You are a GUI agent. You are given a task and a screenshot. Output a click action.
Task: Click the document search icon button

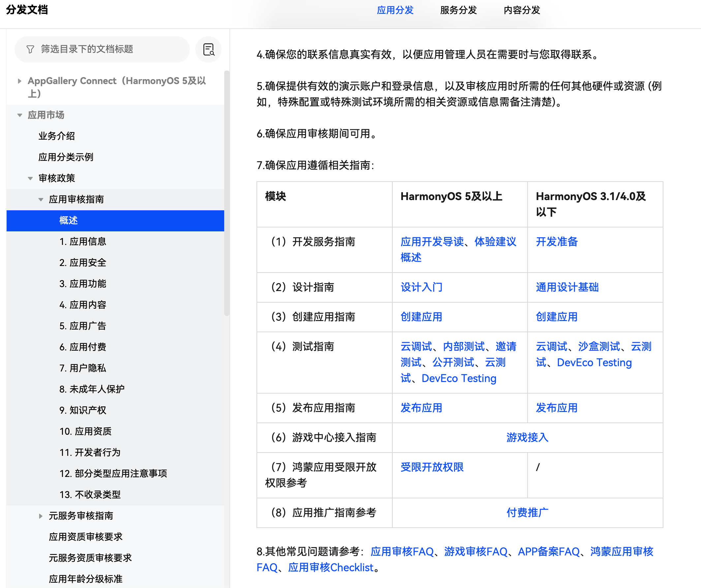(x=209, y=49)
